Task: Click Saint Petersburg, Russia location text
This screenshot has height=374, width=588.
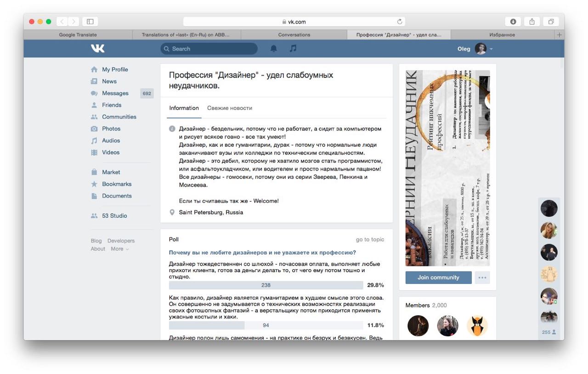Action: 211,212
